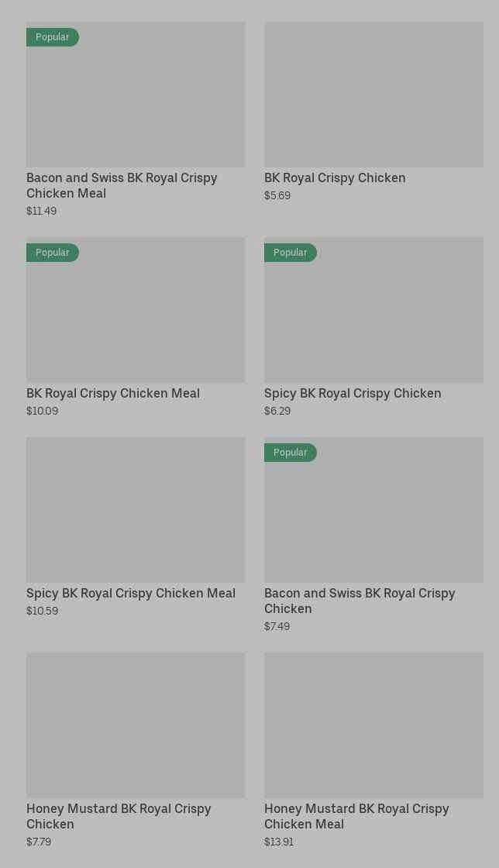The width and height of the screenshot is (499, 868).
Task: Click the BK Royal Crispy Chicken product image
Action: pyautogui.click(x=373, y=94)
